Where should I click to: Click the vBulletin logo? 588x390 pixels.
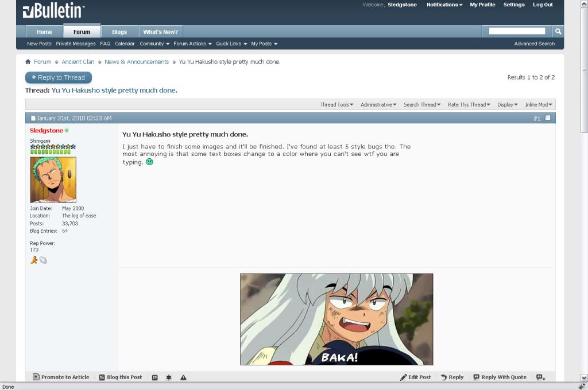(x=53, y=11)
